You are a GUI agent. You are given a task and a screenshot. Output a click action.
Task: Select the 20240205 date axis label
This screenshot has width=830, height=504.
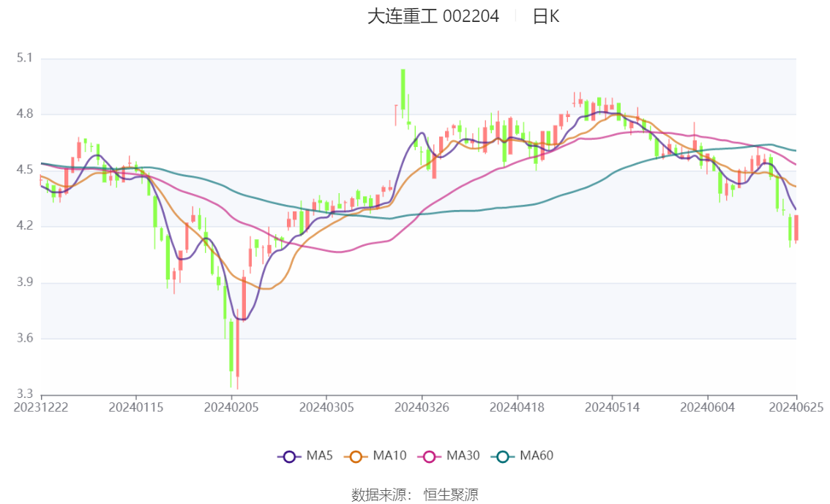click(x=231, y=407)
